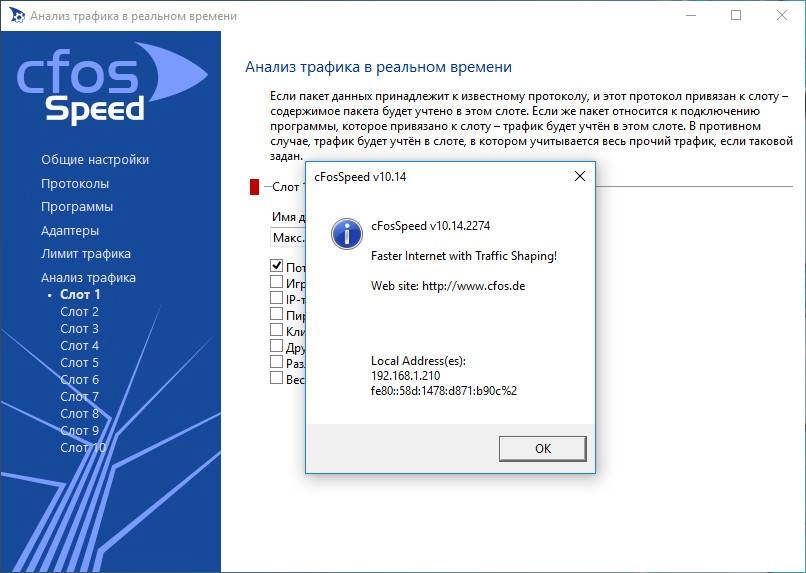Click local address 192.168.1.210
This screenshot has width=806, height=573.
point(405,376)
